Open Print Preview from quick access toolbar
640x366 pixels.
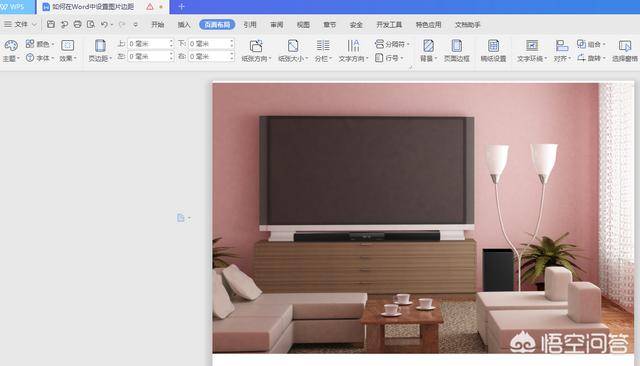click(91, 24)
